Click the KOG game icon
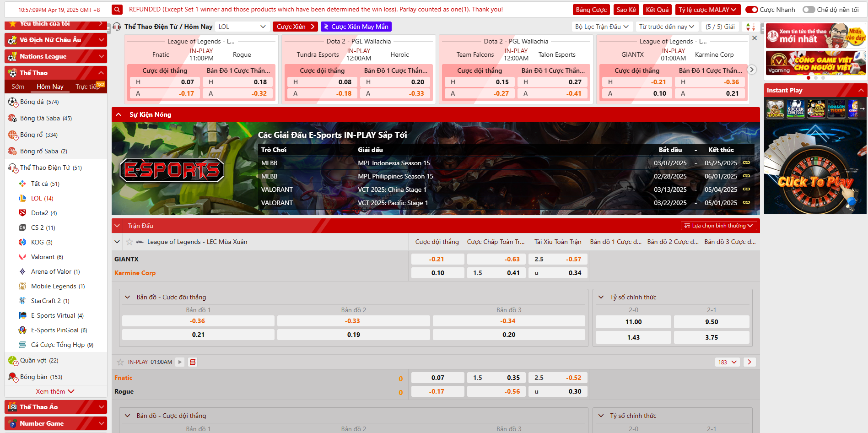 tap(22, 242)
